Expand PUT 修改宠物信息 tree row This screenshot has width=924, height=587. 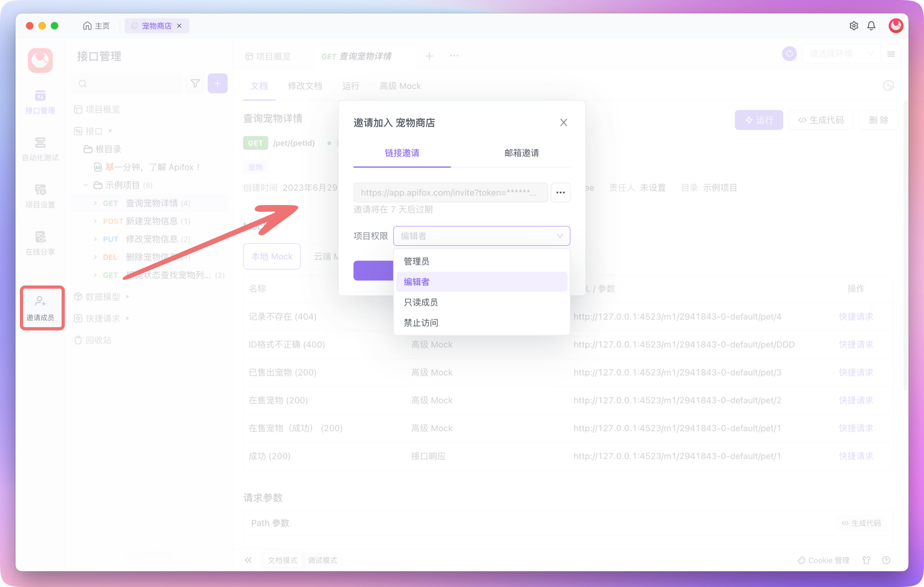95,239
